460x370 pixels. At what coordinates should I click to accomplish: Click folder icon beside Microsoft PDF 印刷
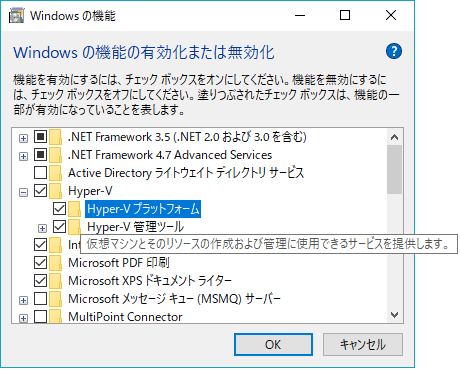tap(55, 263)
